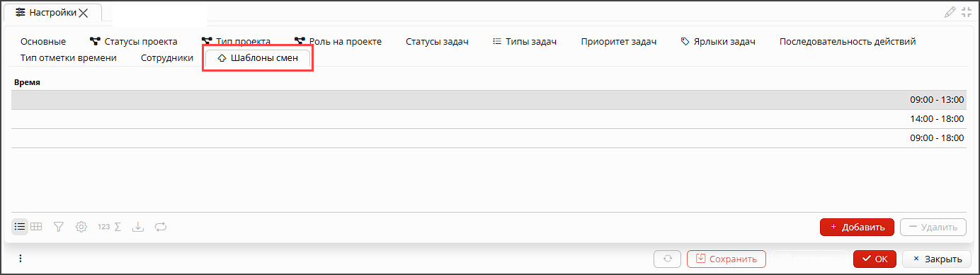Sort by the Время column header
This screenshot has height=275, width=980.
[27, 82]
